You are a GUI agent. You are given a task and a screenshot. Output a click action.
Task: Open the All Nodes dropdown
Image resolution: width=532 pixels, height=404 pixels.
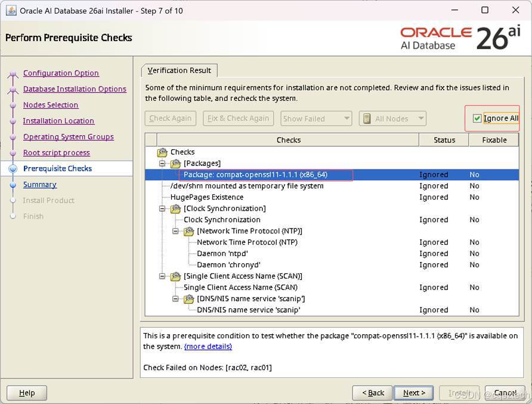pos(392,119)
